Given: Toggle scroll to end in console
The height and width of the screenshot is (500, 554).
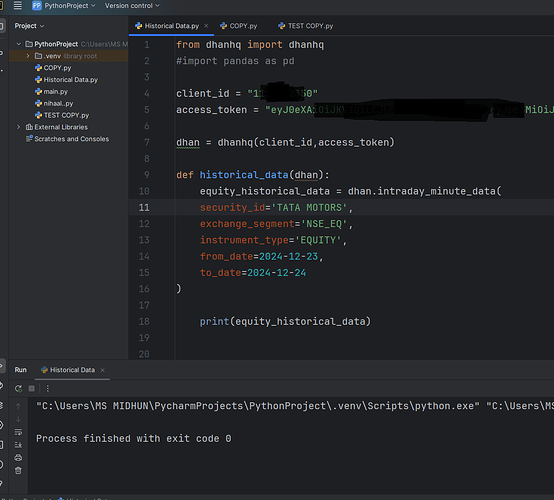Looking at the screenshot, I should [18, 445].
